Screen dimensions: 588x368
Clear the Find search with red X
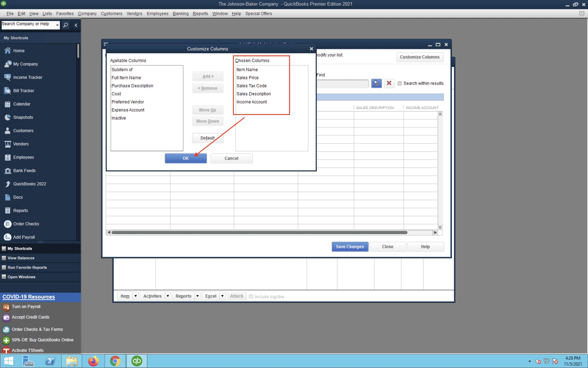(389, 83)
